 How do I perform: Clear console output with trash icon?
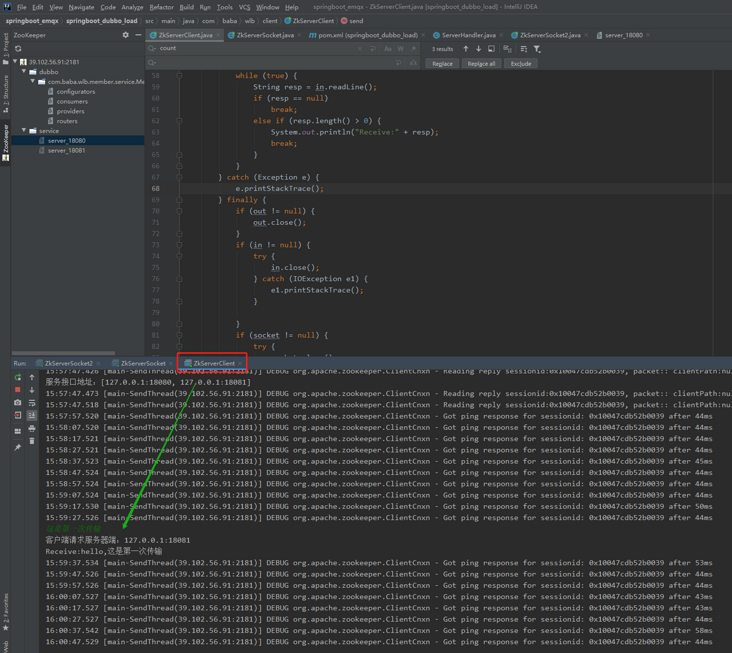32,441
